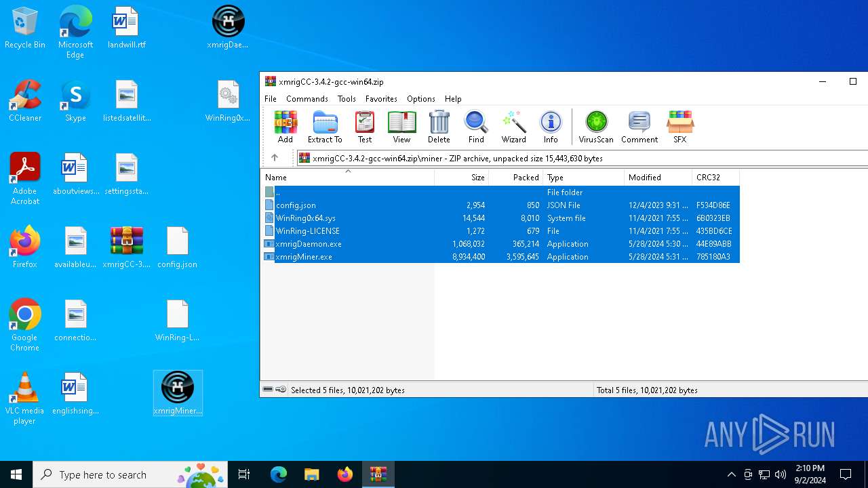Select WinRing-LICENSE file row

point(500,231)
